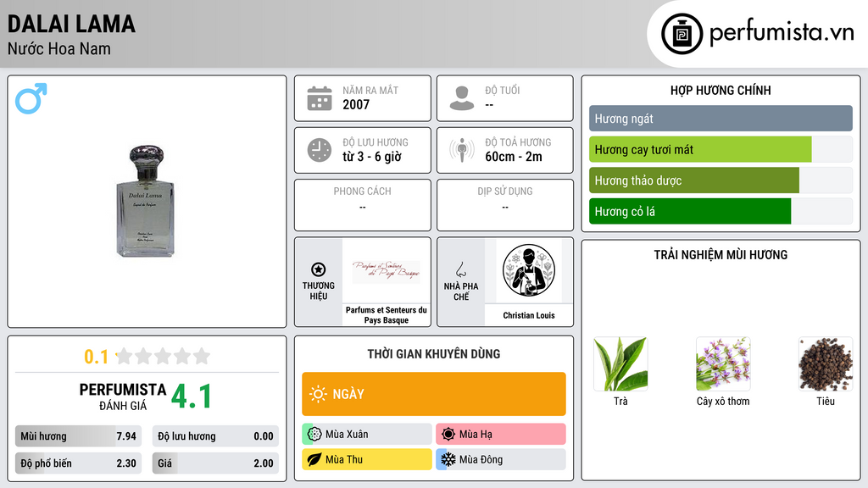Screen dimensions: 868x488
Task: Click the Hương thảo dược accord bar
Action: click(x=721, y=180)
